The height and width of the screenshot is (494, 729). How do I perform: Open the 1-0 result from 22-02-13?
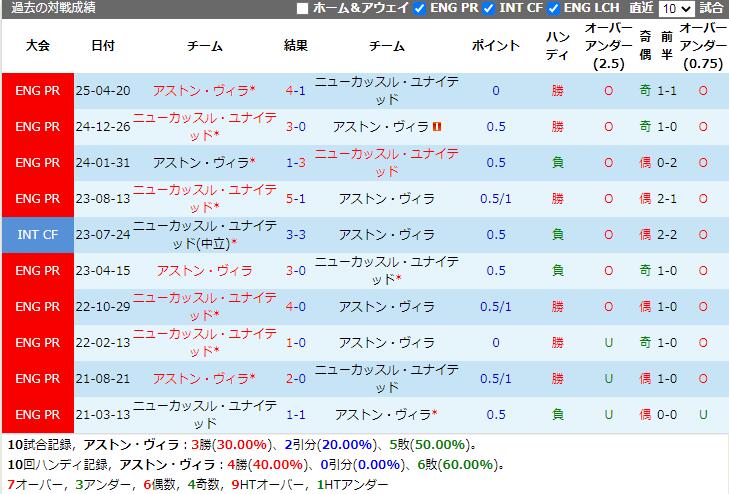click(296, 343)
